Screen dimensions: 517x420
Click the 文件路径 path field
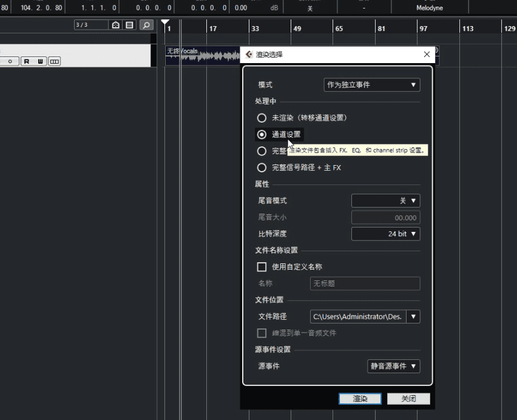[x=358, y=317]
